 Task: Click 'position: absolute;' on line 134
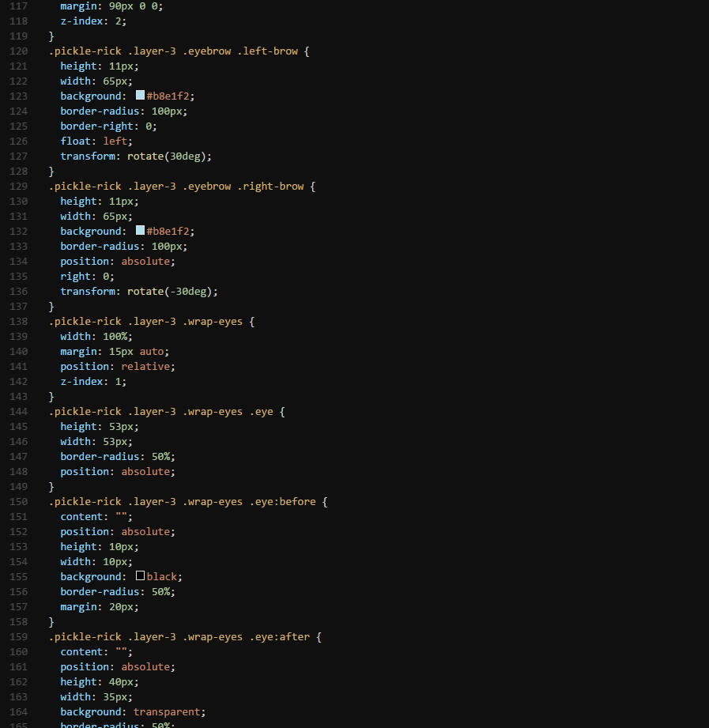point(118,262)
